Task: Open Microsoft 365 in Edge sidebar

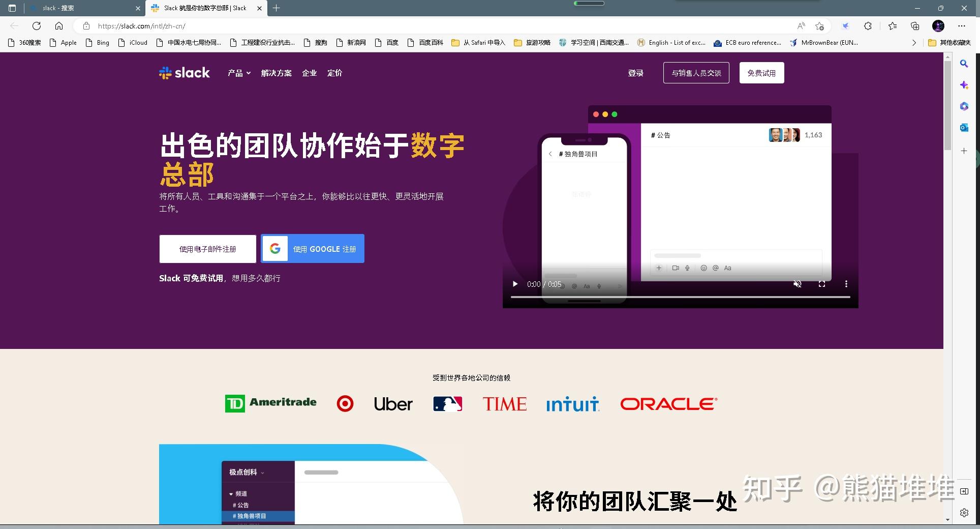Action: click(x=964, y=106)
